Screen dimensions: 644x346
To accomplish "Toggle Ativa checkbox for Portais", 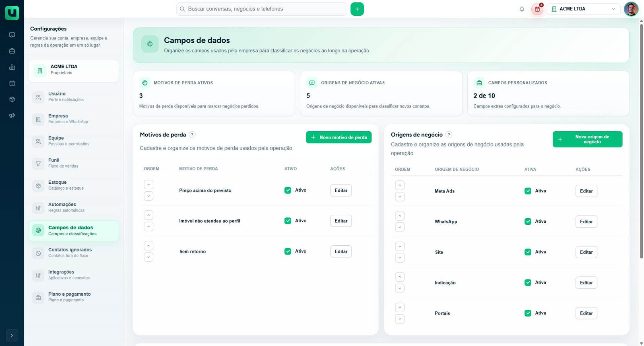I will click(528, 313).
